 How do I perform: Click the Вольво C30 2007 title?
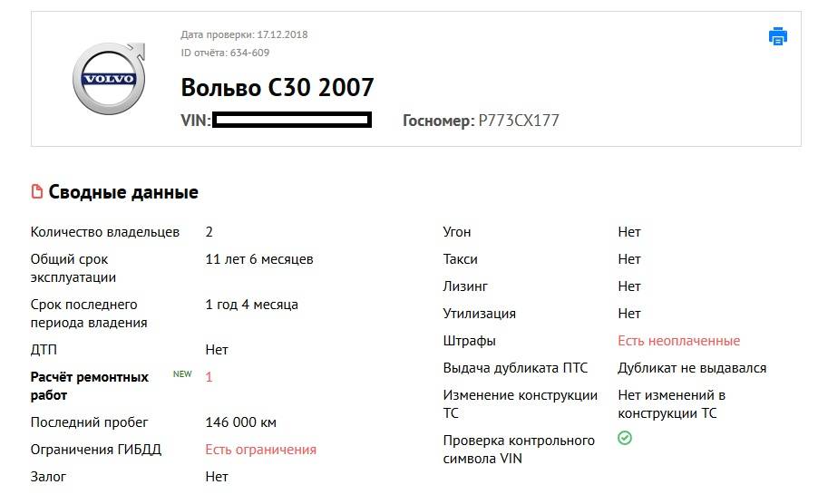(x=278, y=88)
